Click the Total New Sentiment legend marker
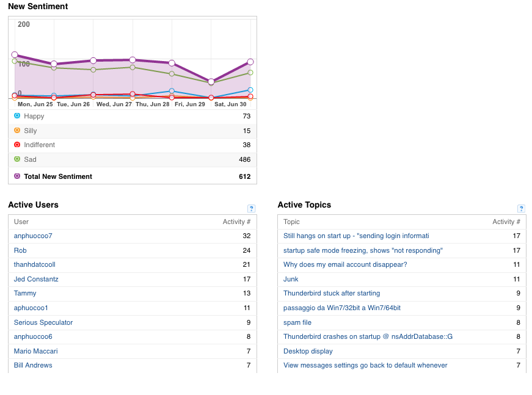The width and height of the screenshot is (532, 395). [x=17, y=176]
